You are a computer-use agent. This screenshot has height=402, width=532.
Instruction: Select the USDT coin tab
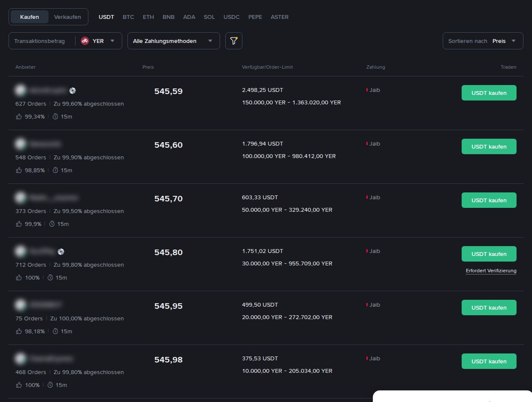(106, 17)
